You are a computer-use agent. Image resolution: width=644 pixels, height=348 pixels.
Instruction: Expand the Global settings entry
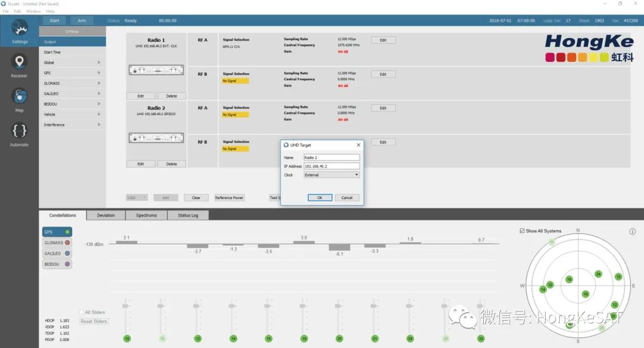point(72,63)
